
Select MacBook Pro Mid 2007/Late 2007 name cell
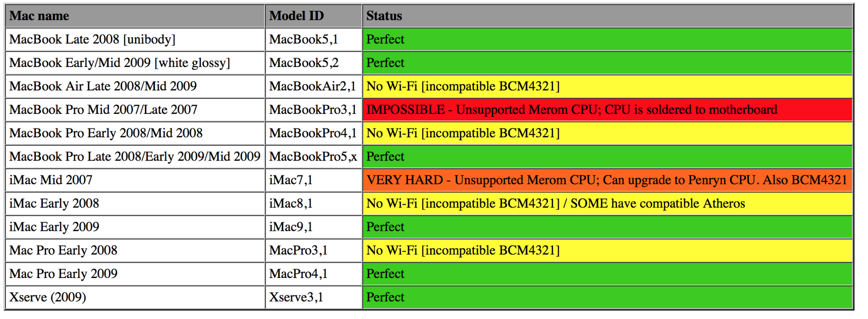click(135, 110)
